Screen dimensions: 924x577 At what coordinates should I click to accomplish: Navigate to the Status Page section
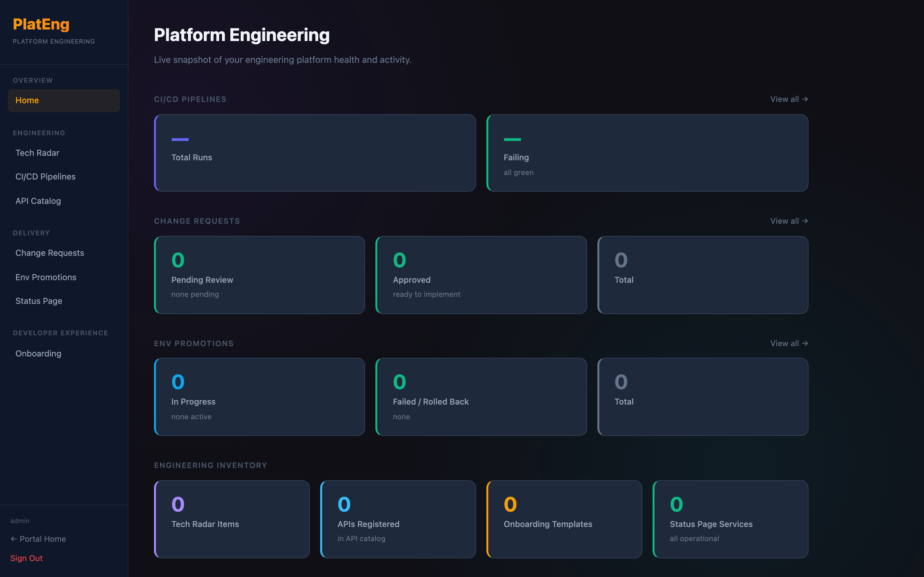[38, 301]
